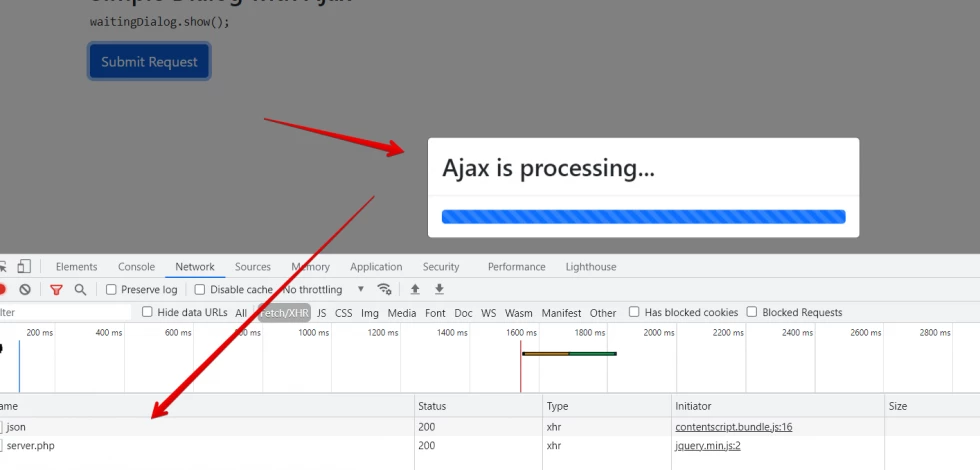The height and width of the screenshot is (470, 980).
Task: Sort by Size column header
Action: coord(932,406)
